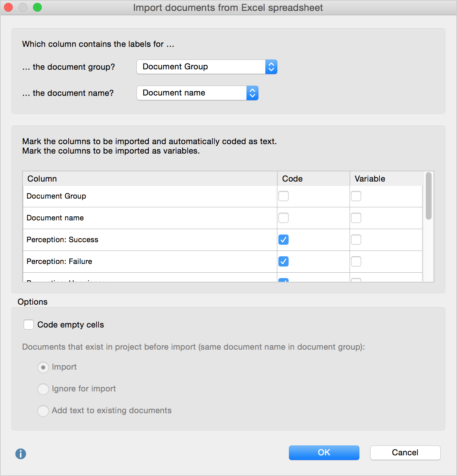This screenshot has width=457, height=476.
Task: Select Ignore for import radio option
Action: pos(43,389)
